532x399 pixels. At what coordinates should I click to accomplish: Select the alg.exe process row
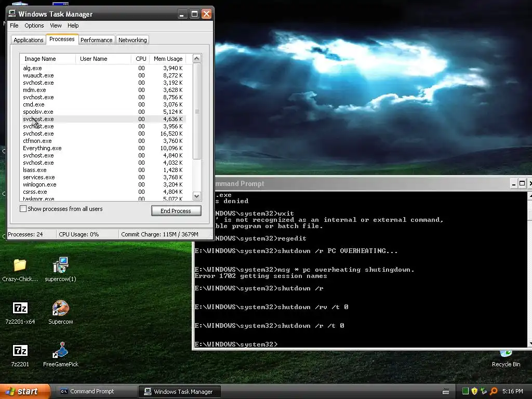(x=103, y=68)
